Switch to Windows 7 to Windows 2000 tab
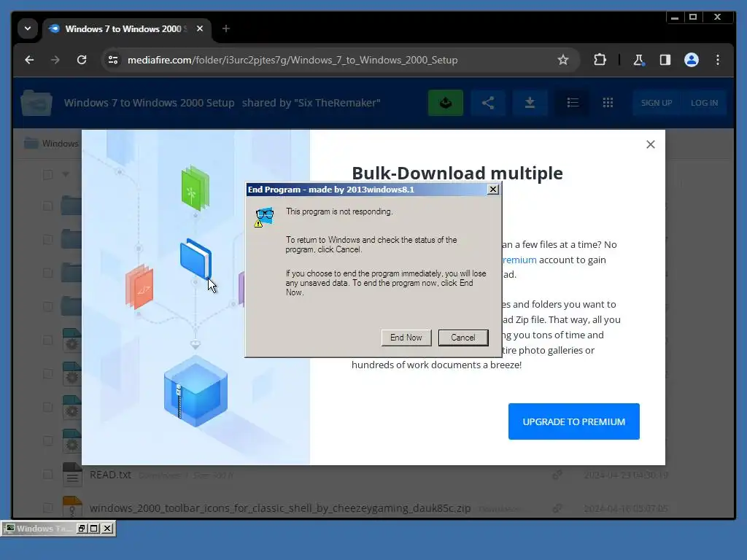Viewport: 747px width, 560px height. point(123,29)
